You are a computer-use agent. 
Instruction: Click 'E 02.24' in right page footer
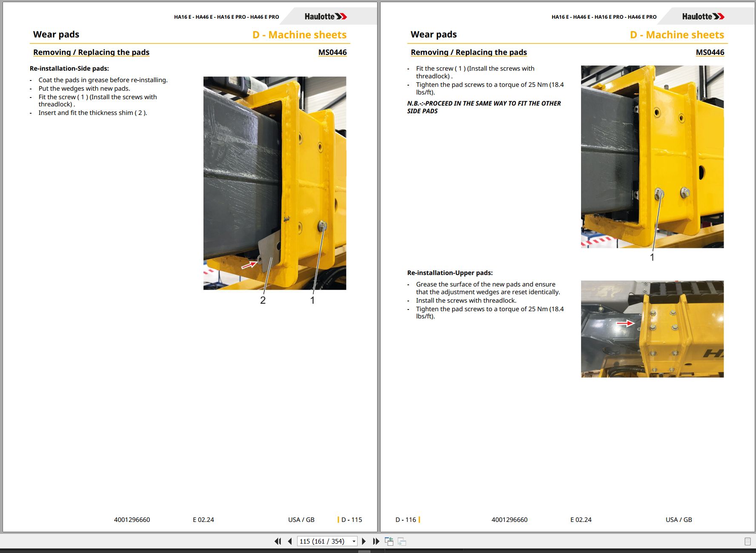[x=581, y=520]
